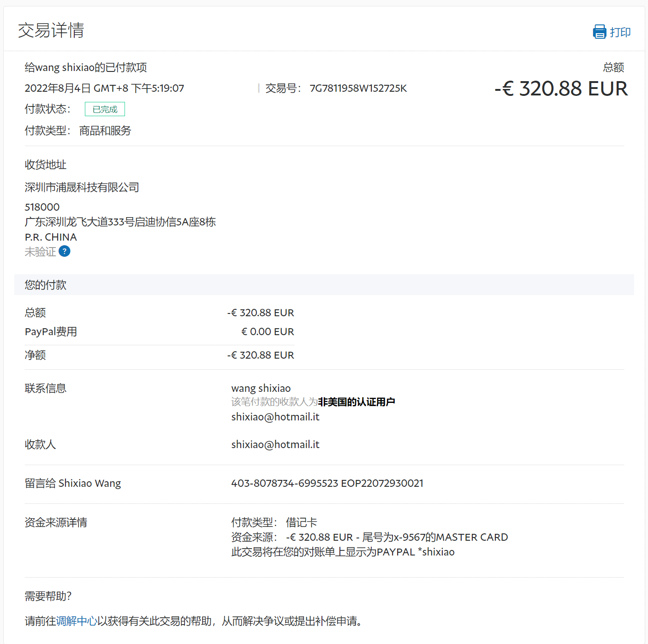The height and width of the screenshot is (644, 648).
Task: Click the wang shixiao name under 联系信息
Action: pyautogui.click(x=261, y=388)
